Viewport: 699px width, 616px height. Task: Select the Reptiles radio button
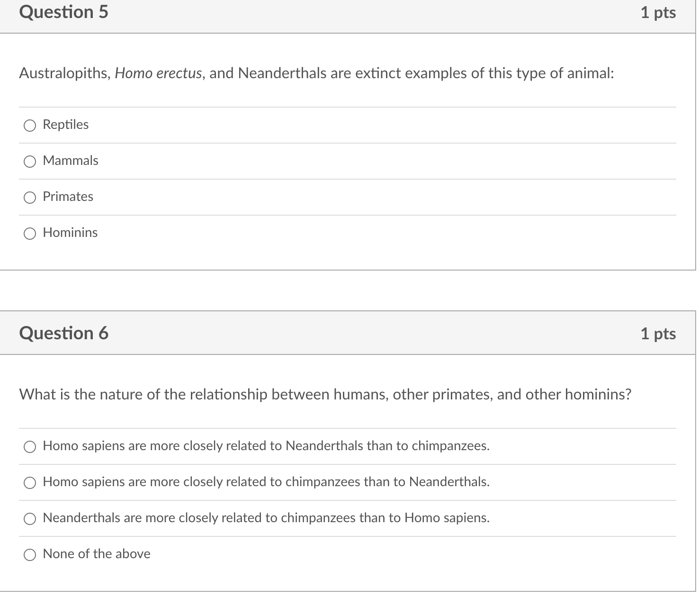coord(30,125)
